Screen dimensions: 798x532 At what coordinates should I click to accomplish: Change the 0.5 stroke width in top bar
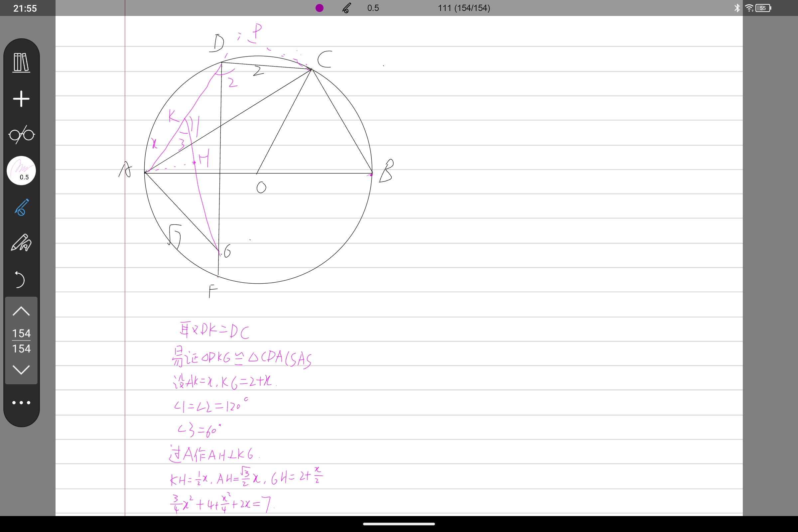pyautogui.click(x=373, y=8)
